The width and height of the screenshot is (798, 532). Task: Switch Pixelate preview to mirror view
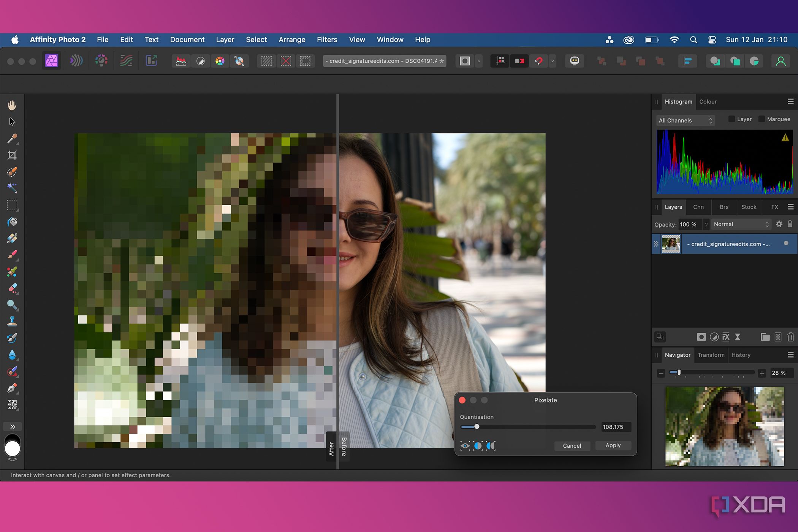491,446
